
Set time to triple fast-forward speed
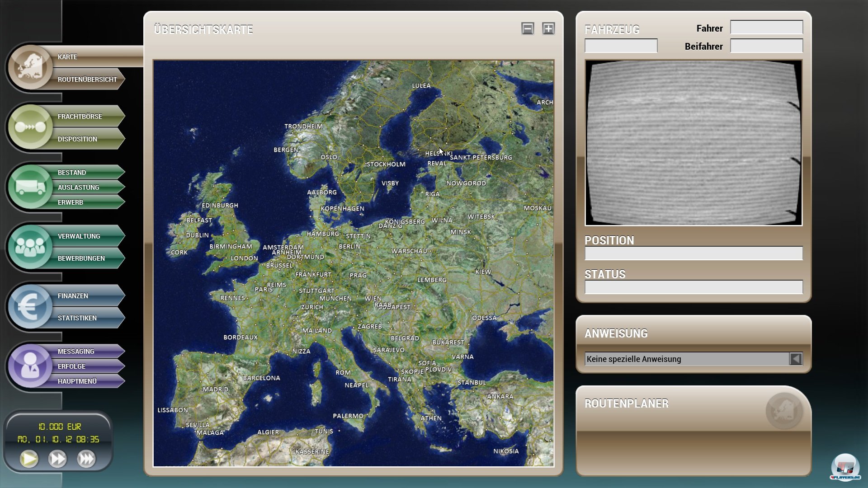click(86, 459)
